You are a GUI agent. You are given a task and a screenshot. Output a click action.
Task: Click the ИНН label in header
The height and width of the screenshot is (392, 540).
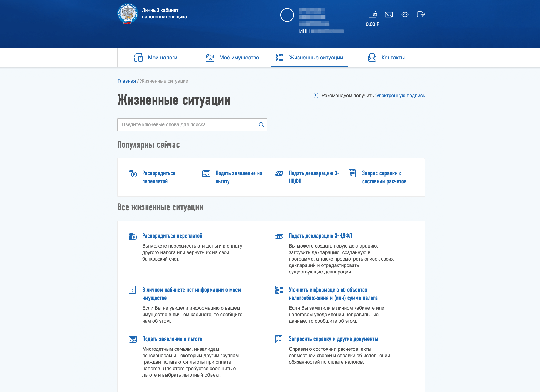pyautogui.click(x=304, y=31)
